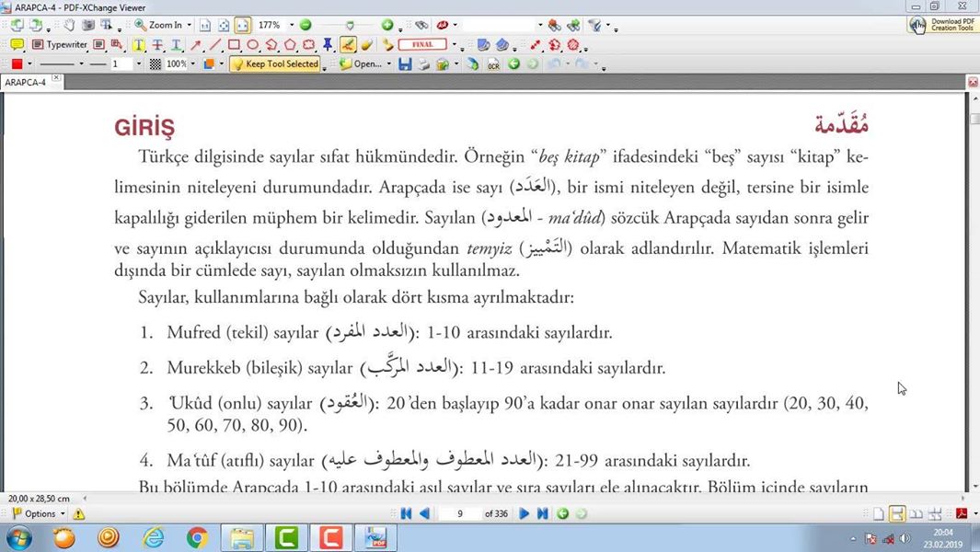Image resolution: width=980 pixels, height=552 pixels.
Task: Go to the previous page
Action: 425,514
